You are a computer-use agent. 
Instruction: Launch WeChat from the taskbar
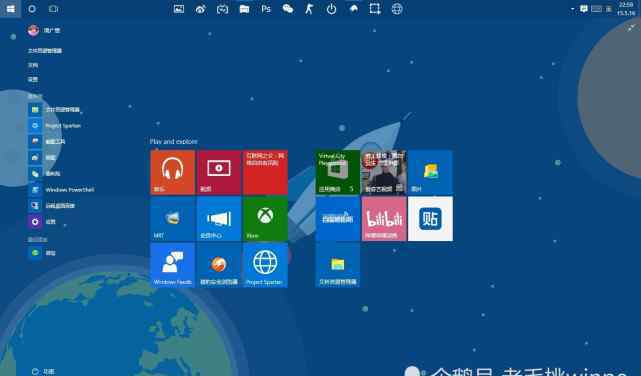click(x=288, y=9)
